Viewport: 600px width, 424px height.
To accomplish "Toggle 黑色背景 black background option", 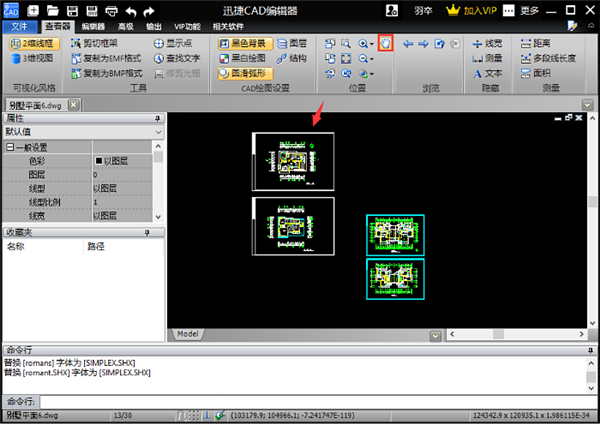I will point(245,44).
